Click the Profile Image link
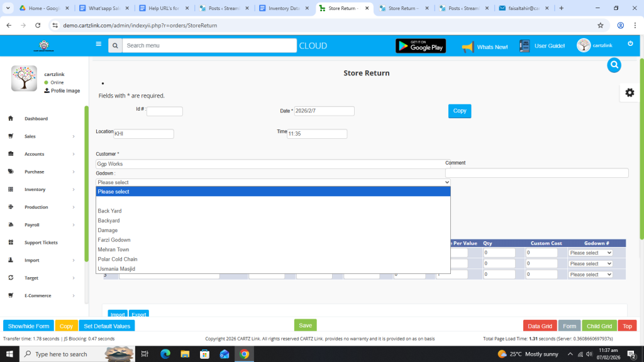 click(65, 90)
